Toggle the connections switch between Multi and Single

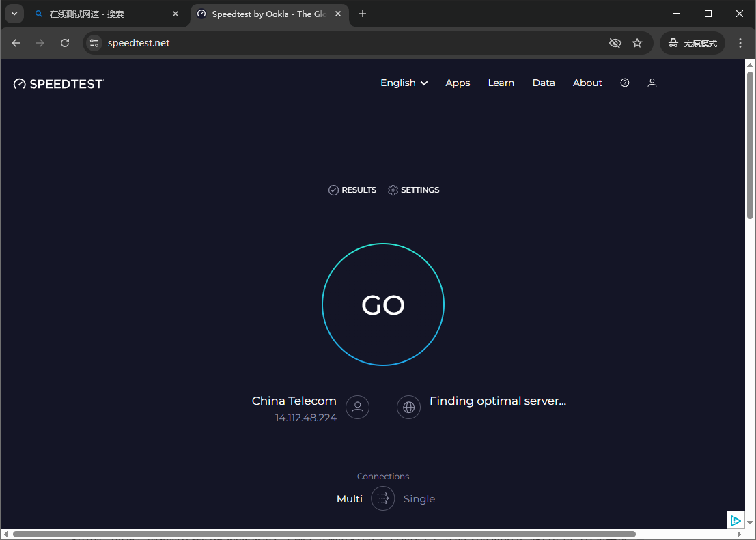click(x=382, y=498)
